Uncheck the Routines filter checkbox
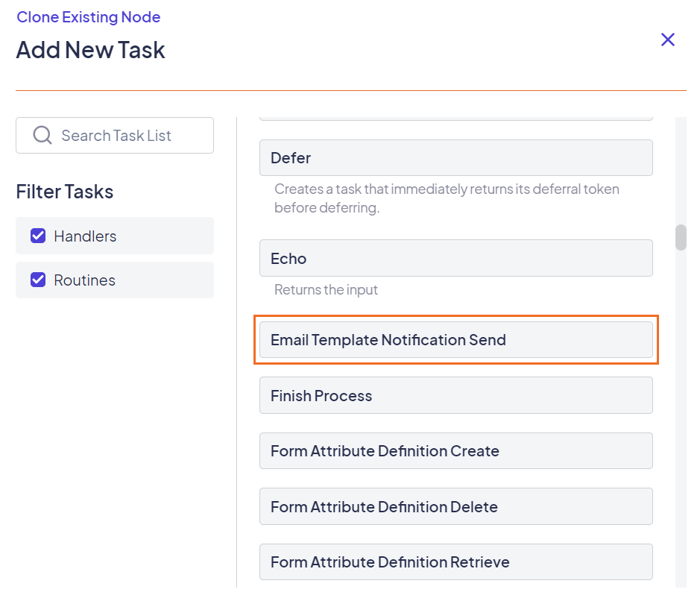Screen dimensions: 700x604 (x=38, y=280)
